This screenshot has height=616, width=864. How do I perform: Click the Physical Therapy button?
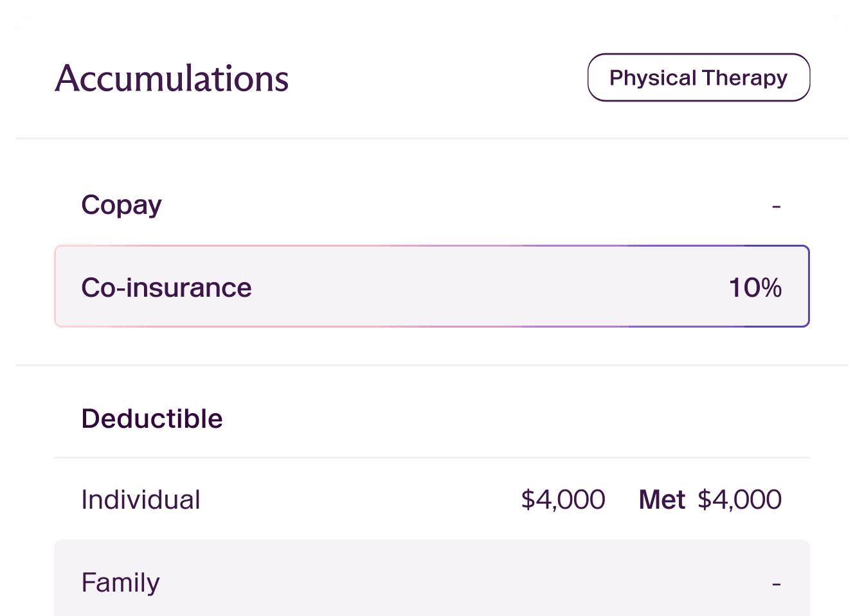(698, 78)
